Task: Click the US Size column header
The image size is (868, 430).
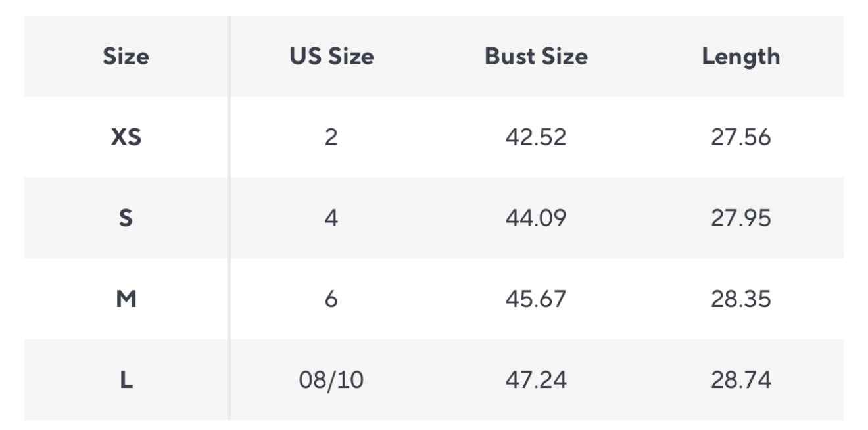Action: tap(331, 57)
